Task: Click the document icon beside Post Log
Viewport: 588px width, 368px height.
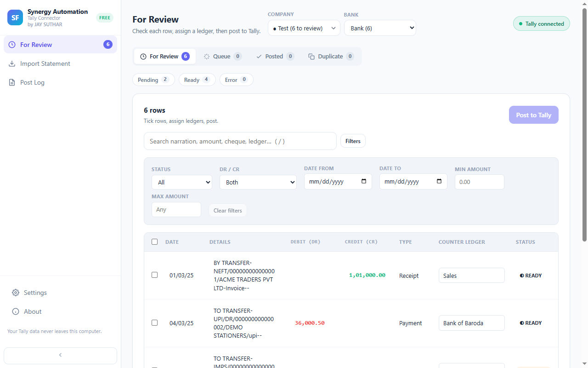Action: [x=12, y=82]
